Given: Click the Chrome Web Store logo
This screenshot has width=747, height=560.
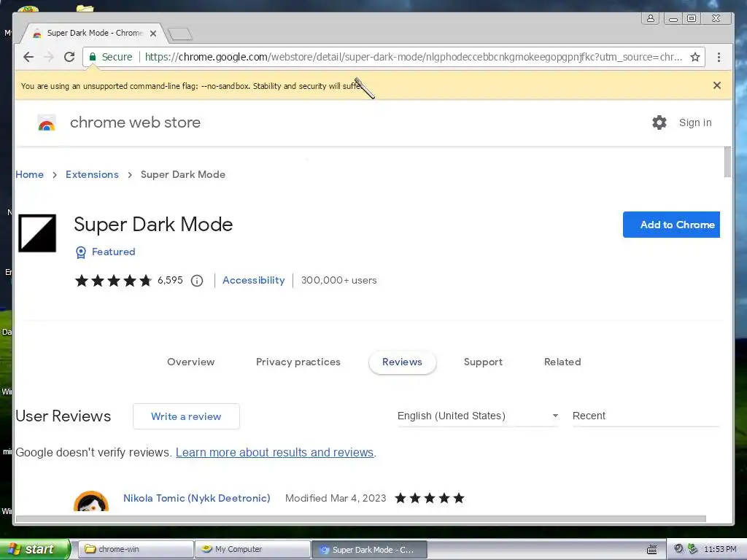Looking at the screenshot, I should coord(47,122).
